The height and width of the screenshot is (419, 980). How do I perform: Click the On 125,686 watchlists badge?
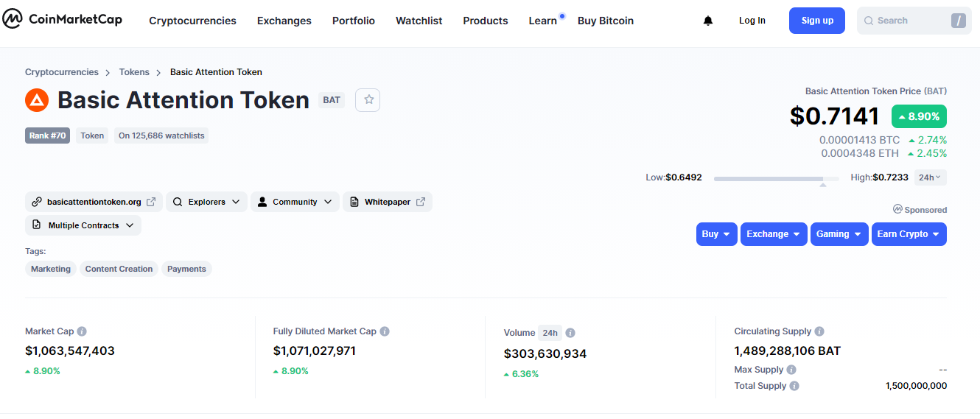coord(161,135)
